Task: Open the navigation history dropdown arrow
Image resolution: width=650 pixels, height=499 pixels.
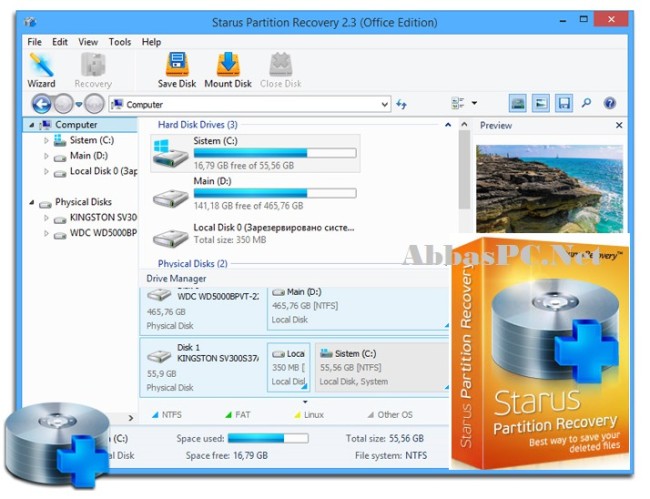Action: (79, 104)
